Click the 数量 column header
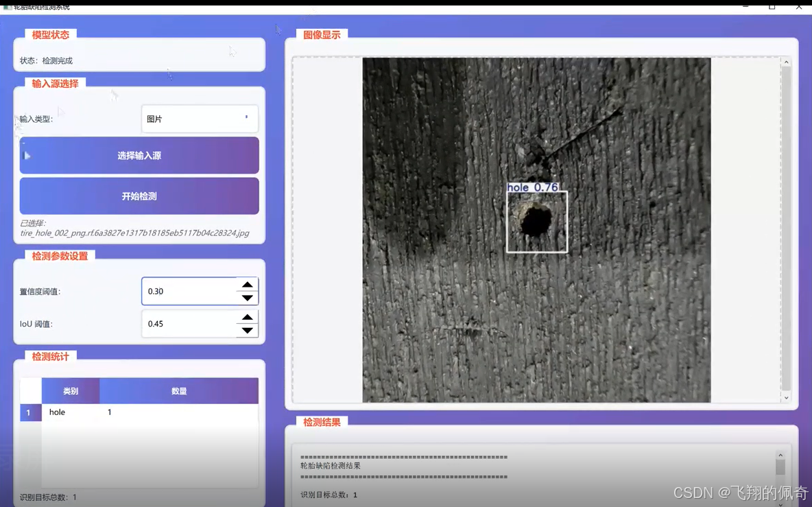This screenshot has width=812, height=507. tap(179, 391)
